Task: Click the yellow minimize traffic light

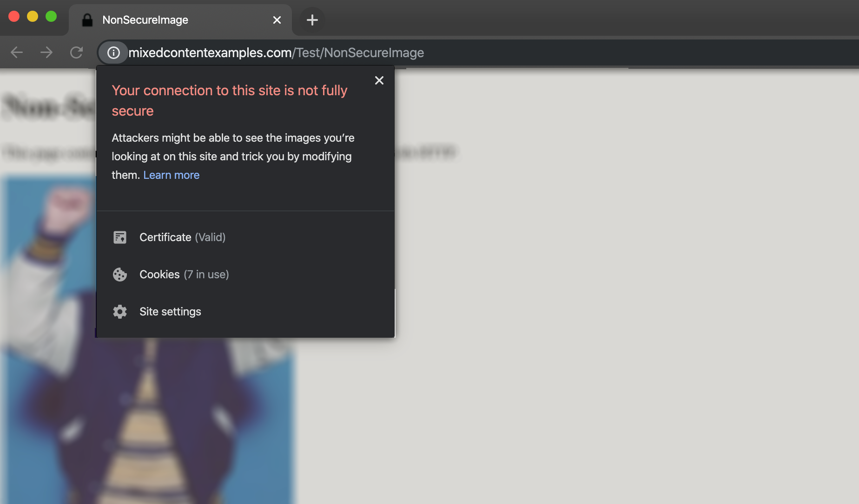Action: tap(32, 16)
